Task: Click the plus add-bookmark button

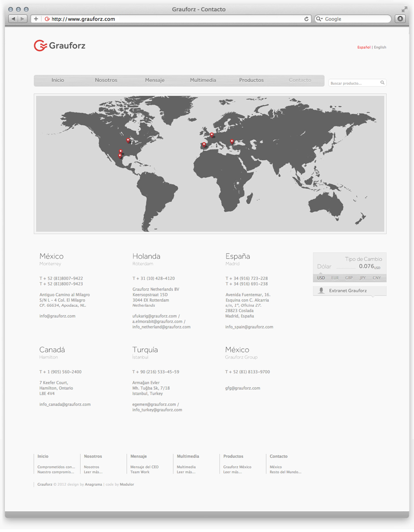Action: pyautogui.click(x=36, y=19)
